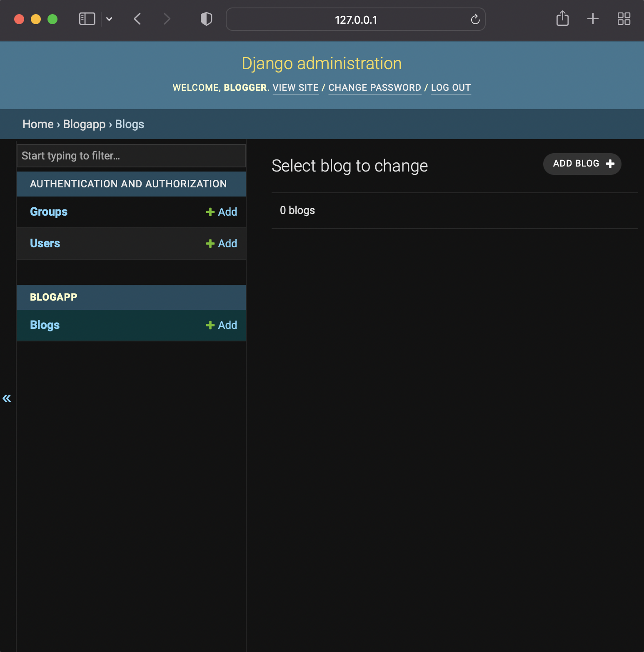The width and height of the screenshot is (644, 652).
Task: Click the '0 blogs' count text
Action: coord(297,210)
